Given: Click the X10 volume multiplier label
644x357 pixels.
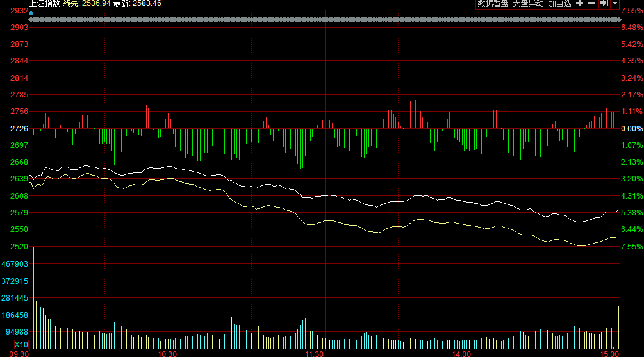Looking at the screenshot, I should point(21,345).
